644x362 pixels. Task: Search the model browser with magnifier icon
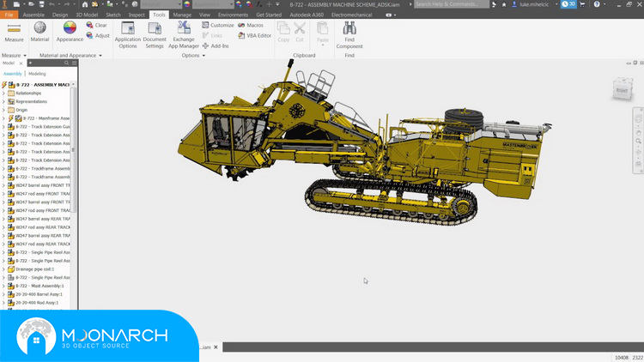click(66, 63)
